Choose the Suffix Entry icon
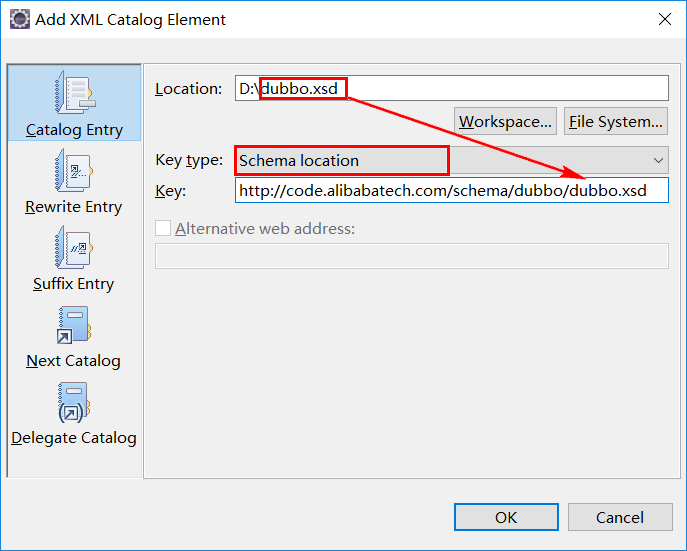This screenshot has height=551, width=687. click(x=74, y=247)
